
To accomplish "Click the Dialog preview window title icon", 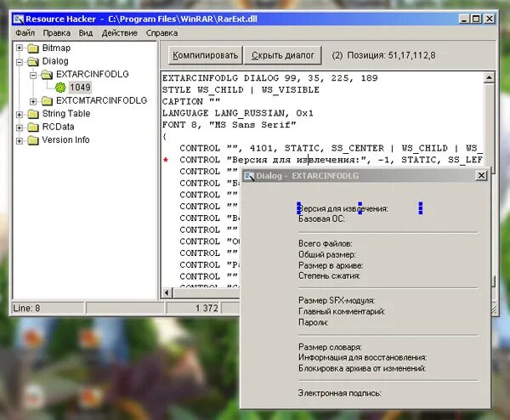I will pyautogui.click(x=249, y=176).
